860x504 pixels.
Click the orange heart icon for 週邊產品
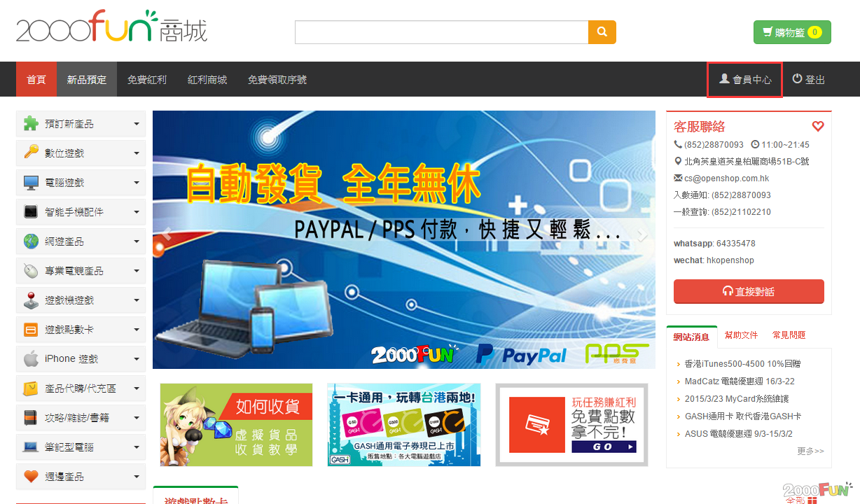coord(31,477)
